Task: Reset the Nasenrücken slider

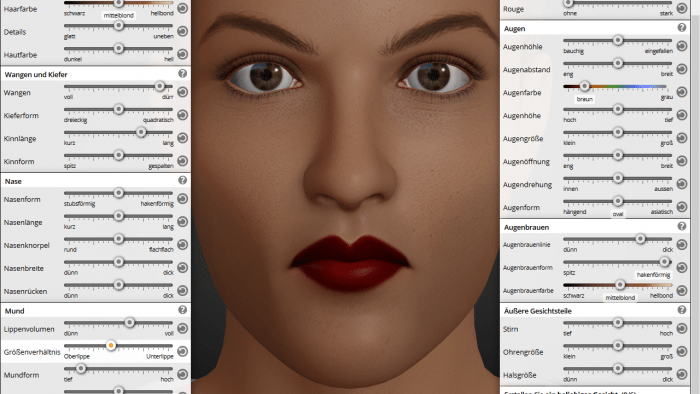Action: point(183,290)
